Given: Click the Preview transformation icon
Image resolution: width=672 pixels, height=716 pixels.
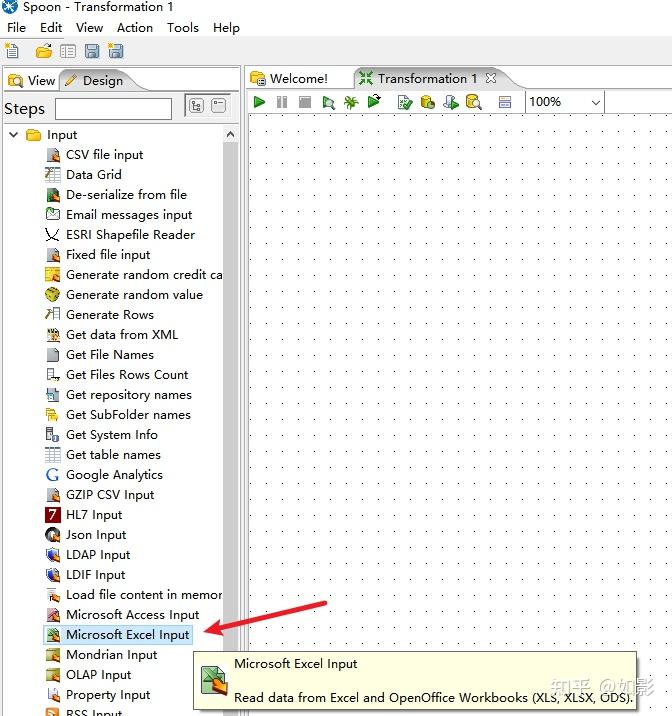Looking at the screenshot, I should pyautogui.click(x=328, y=102).
